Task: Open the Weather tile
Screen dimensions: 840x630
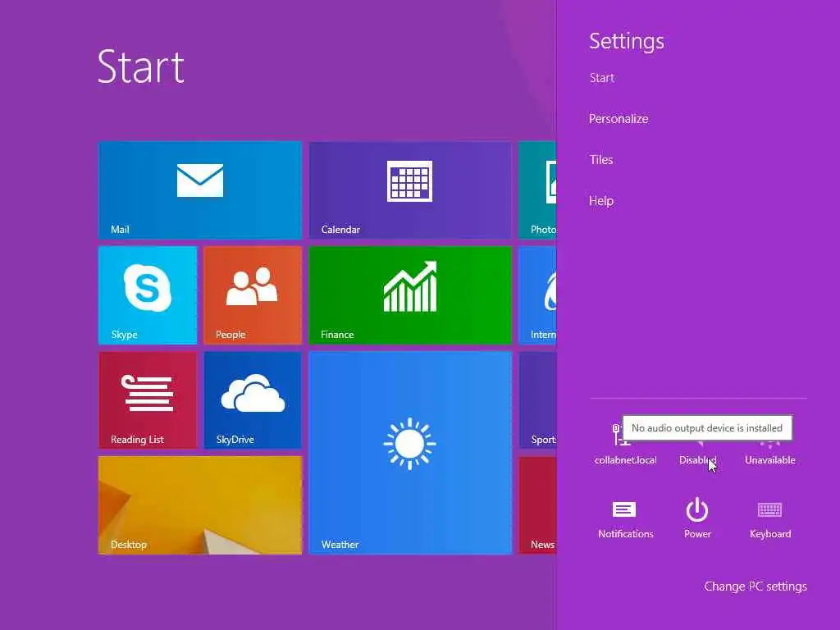Action: [410, 453]
